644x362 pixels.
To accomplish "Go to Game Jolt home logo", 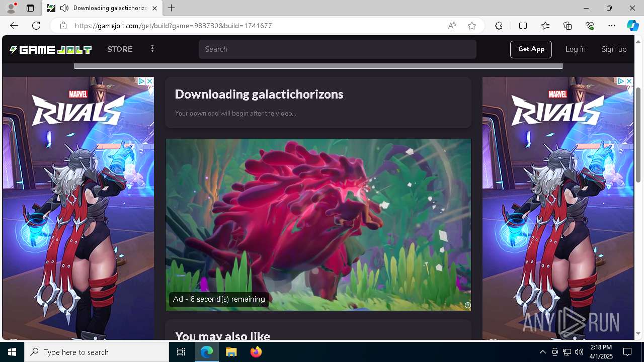I will coord(50,49).
